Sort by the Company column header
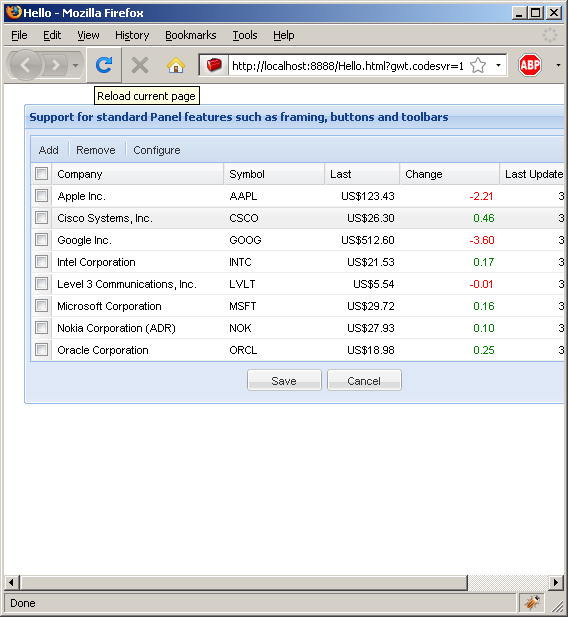The image size is (568, 617). [138, 174]
